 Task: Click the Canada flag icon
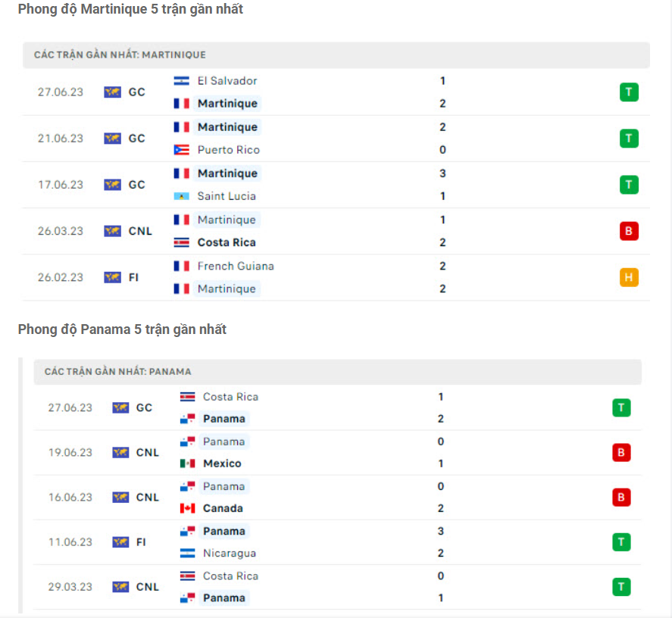[x=187, y=508]
